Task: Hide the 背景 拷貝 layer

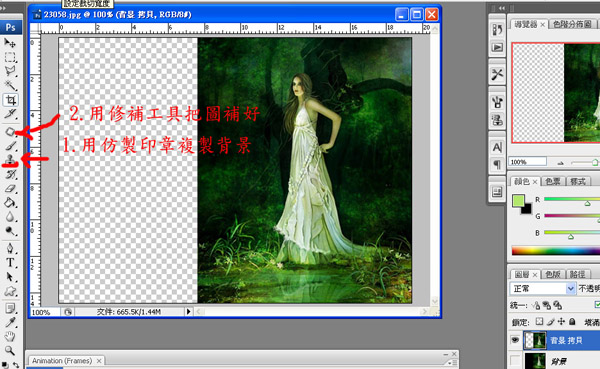Action: [515, 340]
